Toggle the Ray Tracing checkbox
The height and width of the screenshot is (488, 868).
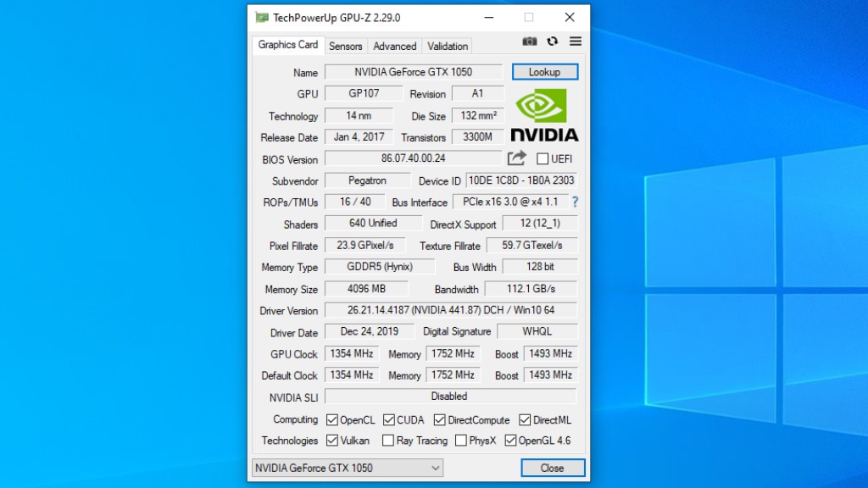point(388,441)
